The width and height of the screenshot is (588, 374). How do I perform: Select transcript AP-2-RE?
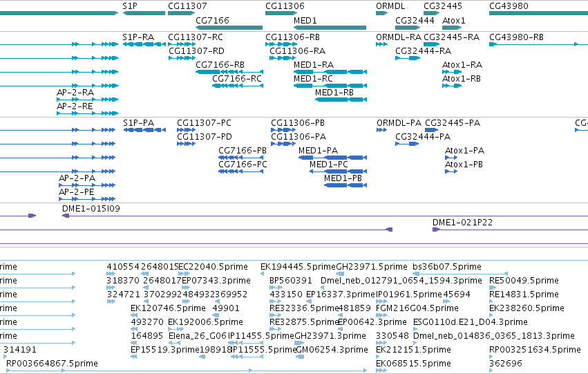click(75, 106)
